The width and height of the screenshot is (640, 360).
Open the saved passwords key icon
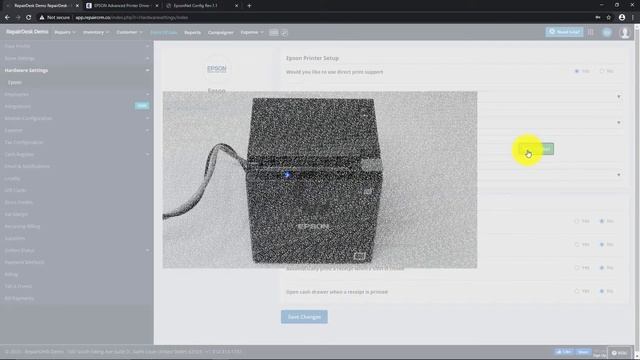(x=598, y=18)
